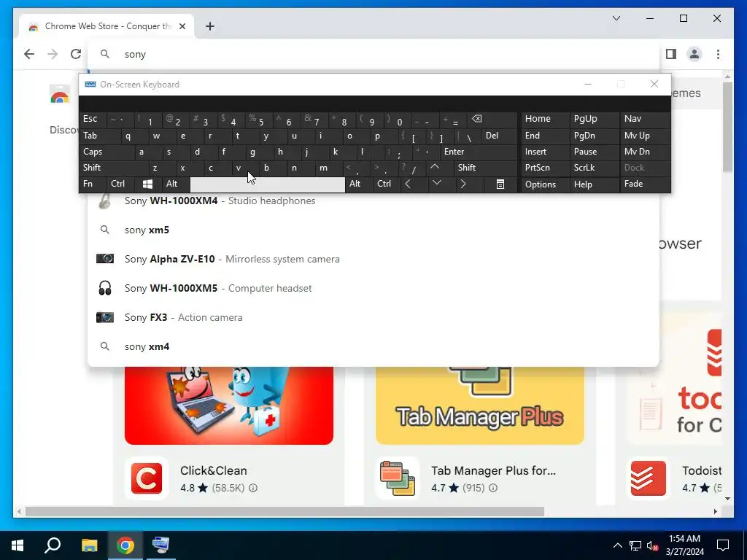Click the Nav key on On-Screen Keyboard
This screenshot has width=747, height=560.
coord(645,119)
